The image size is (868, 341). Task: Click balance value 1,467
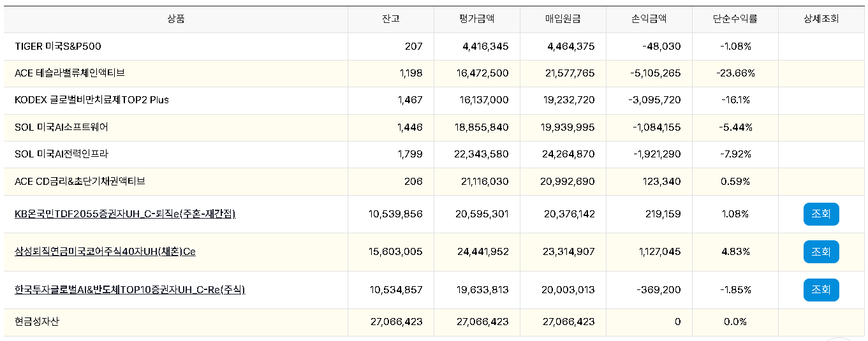tap(410, 100)
